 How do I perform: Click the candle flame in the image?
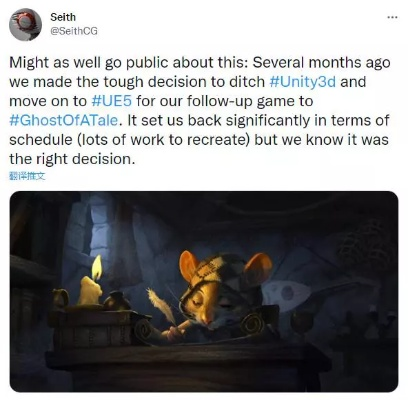click(96, 268)
